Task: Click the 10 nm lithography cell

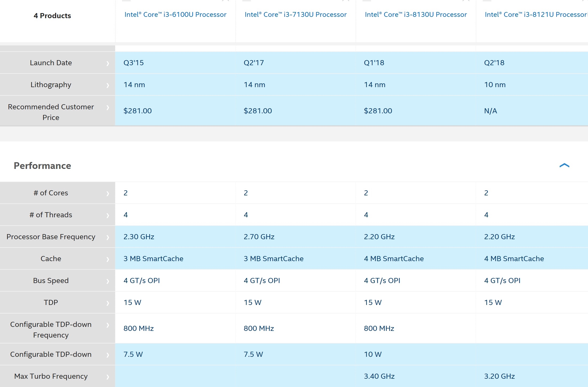Action: click(495, 85)
